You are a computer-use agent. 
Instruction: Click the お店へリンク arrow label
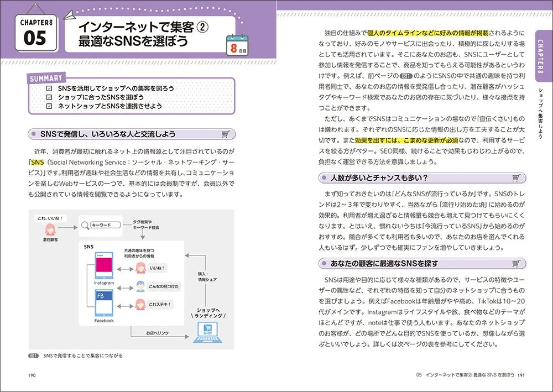click(x=157, y=333)
